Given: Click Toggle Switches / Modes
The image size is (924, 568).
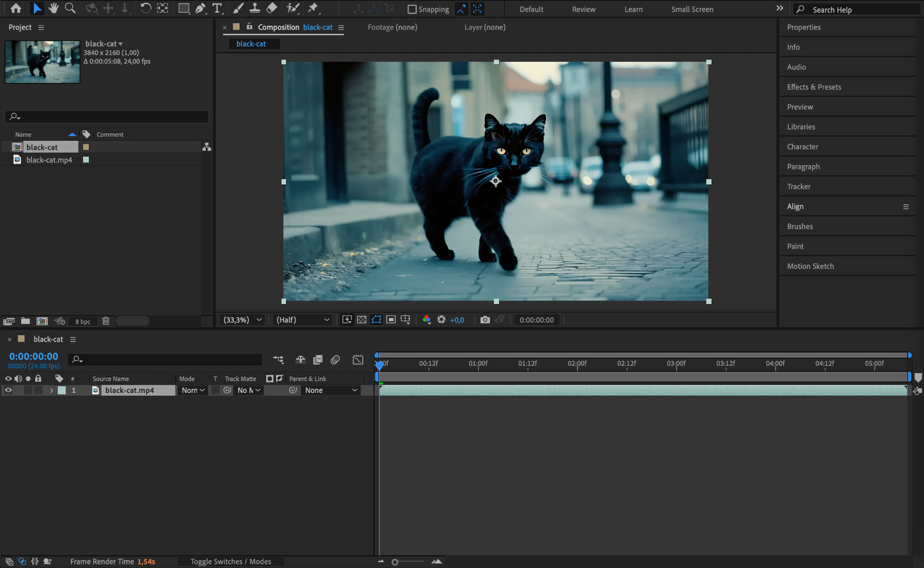Looking at the screenshot, I should (x=231, y=562).
